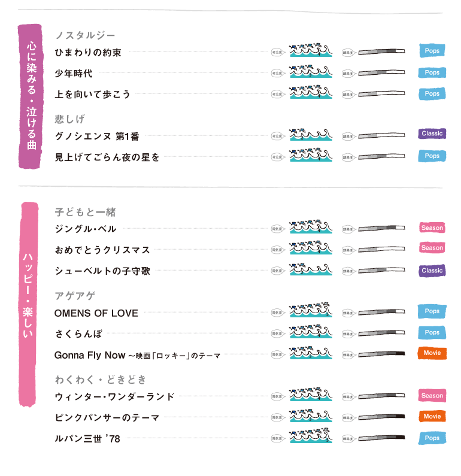461x476 pixels.
Task: Click the wave rating icon for ルパン三世 '78
Action: click(311, 438)
